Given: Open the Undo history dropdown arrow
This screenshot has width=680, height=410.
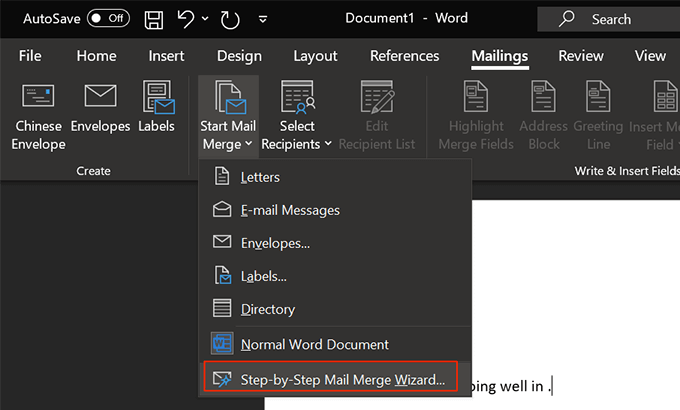Looking at the screenshot, I should [x=204, y=19].
